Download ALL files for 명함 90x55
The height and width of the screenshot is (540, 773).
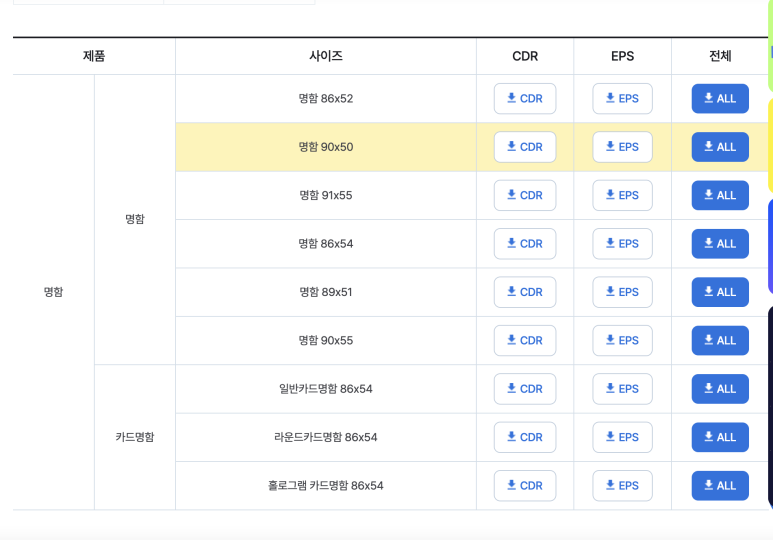tap(720, 340)
